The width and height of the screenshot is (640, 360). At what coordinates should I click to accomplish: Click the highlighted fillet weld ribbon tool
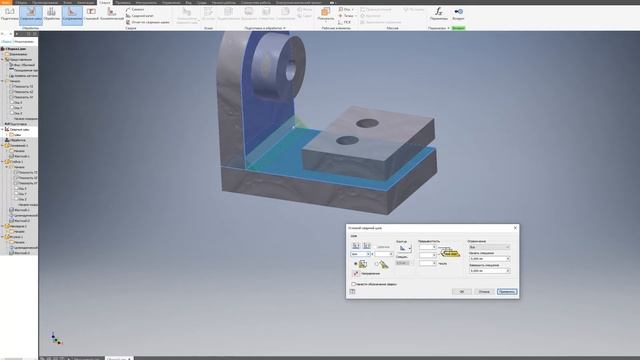[72, 15]
